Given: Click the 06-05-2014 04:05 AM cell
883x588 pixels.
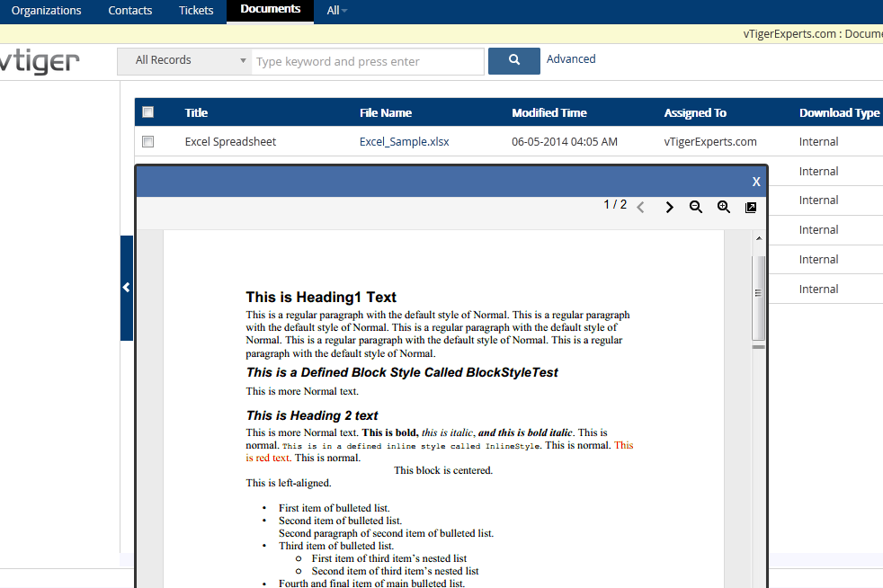Looking at the screenshot, I should (x=565, y=141).
